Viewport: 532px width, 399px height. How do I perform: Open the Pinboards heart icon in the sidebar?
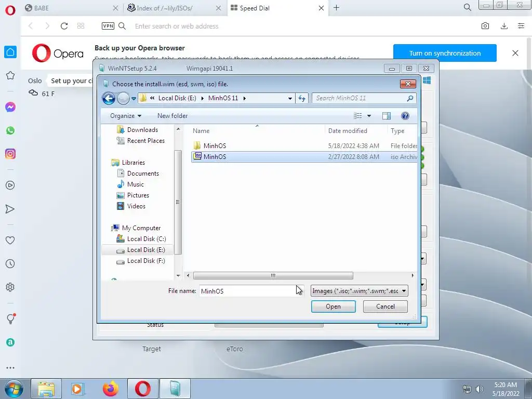(x=10, y=240)
